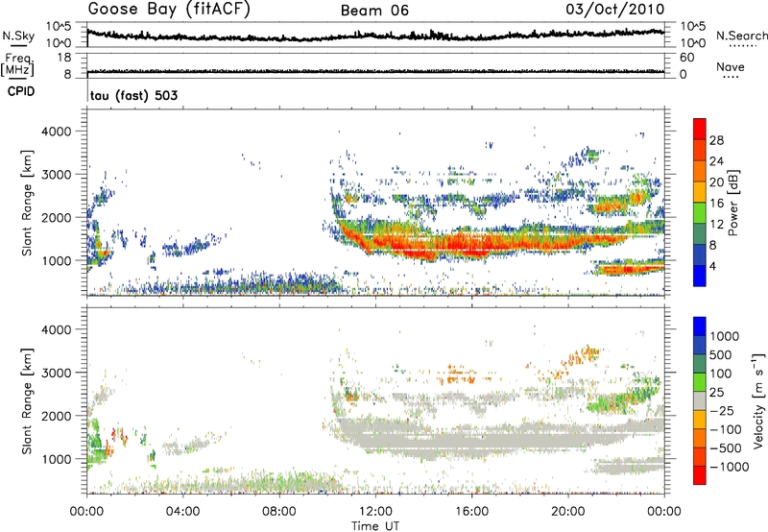768x532 pixels.
Task: Click the "20:00" time tick label
Action: click(567, 512)
